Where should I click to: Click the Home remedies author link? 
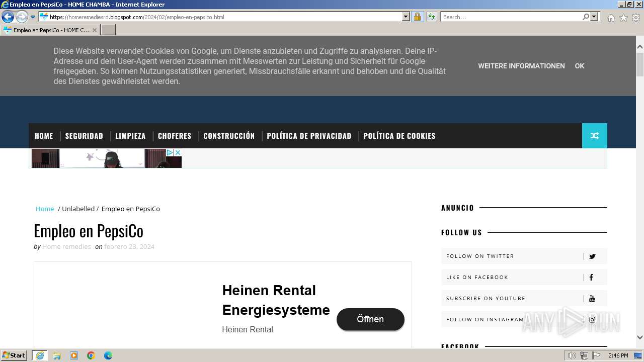[x=66, y=246]
